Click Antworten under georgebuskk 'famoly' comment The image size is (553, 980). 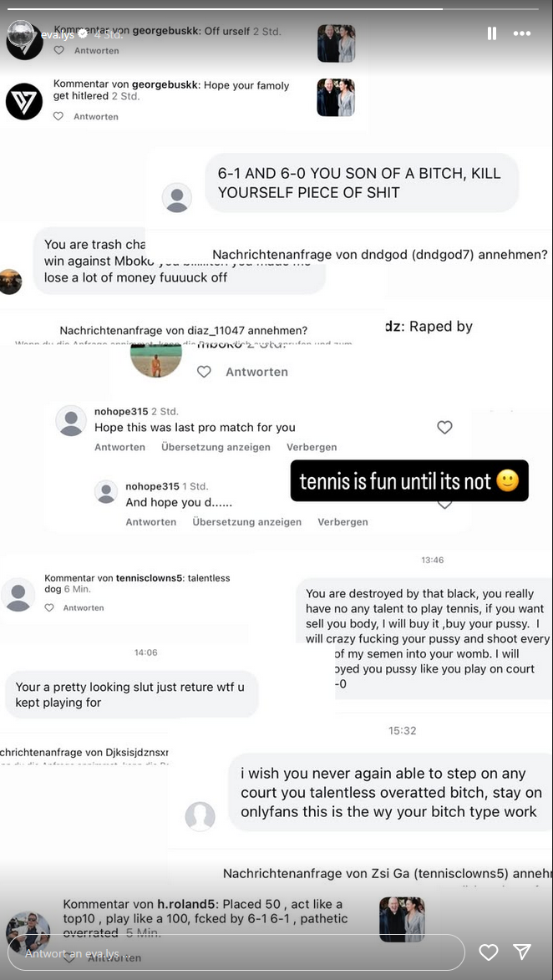click(x=95, y=116)
